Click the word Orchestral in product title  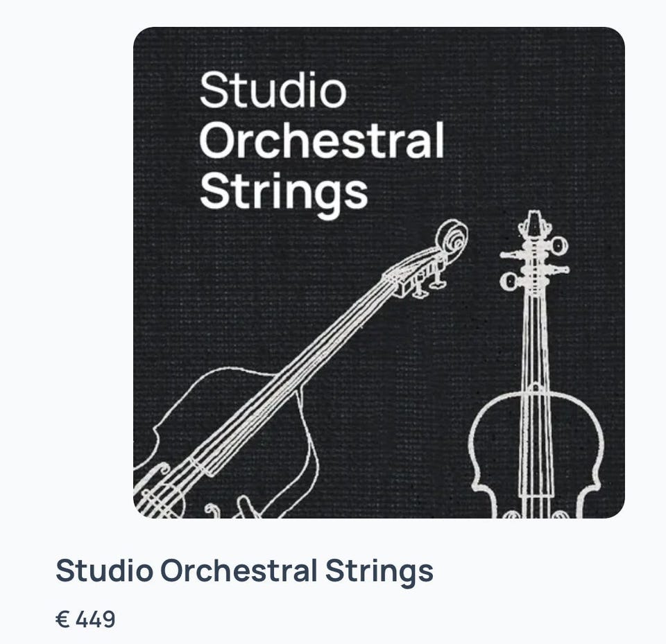238,570
